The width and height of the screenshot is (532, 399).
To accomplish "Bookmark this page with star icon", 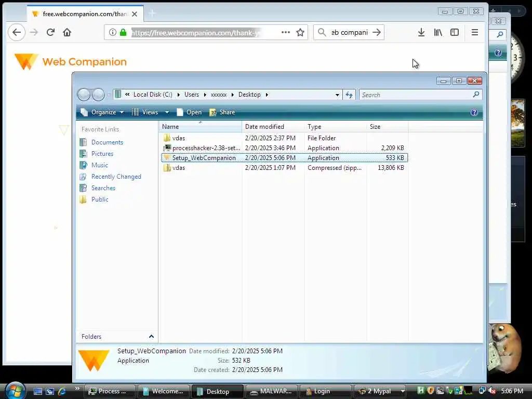I will [300, 33].
